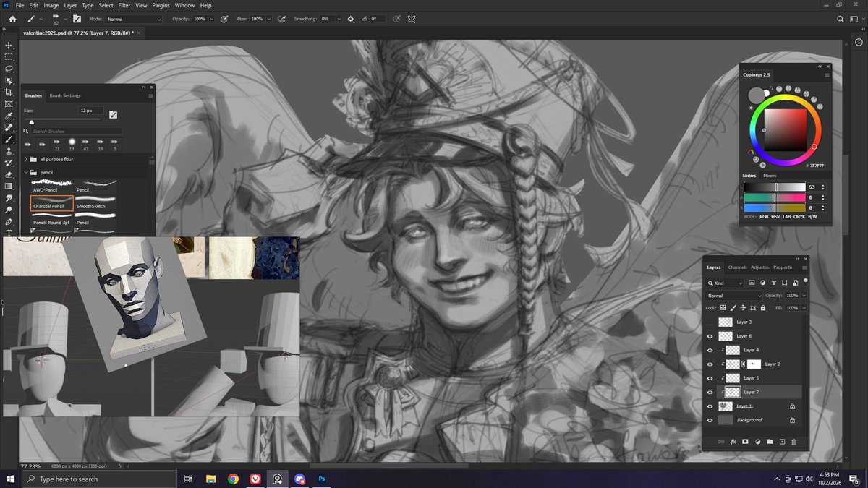Open smoothing options gear
Viewport: 868px width, 488px height.
coord(351,19)
